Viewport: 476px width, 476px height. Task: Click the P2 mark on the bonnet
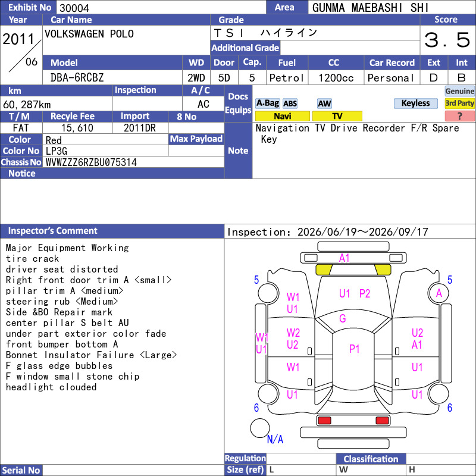[x=365, y=293]
